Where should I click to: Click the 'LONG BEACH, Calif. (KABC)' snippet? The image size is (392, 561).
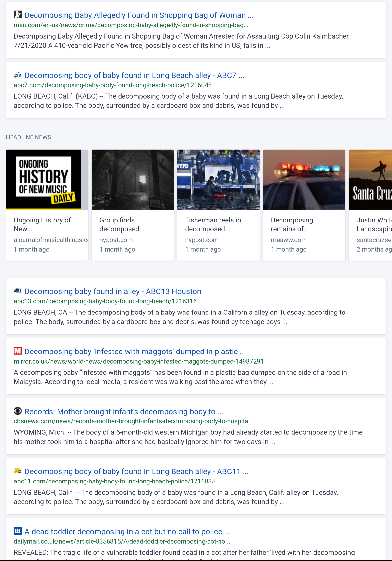click(178, 101)
